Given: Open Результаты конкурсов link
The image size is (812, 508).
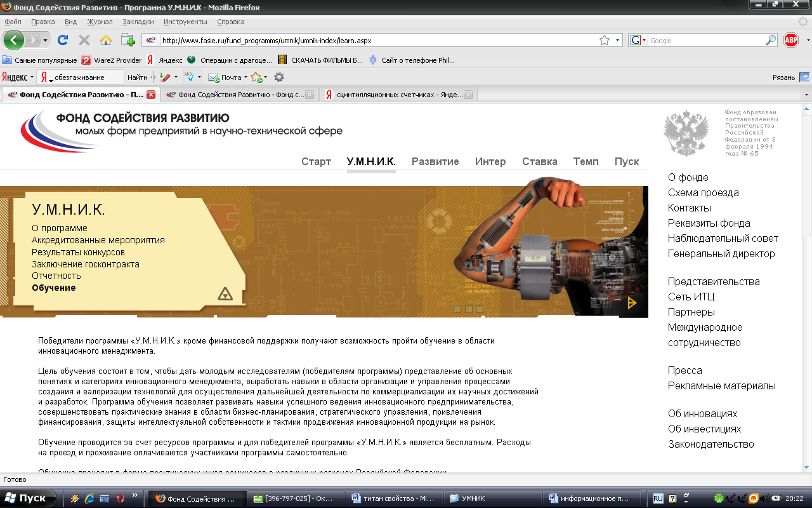Looking at the screenshot, I should (x=78, y=252).
